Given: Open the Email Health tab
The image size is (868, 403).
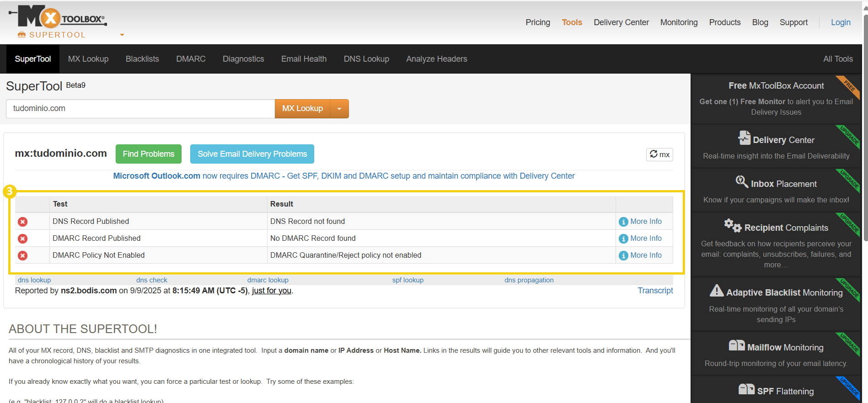Looking at the screenshot, I should tap(304, 59).
